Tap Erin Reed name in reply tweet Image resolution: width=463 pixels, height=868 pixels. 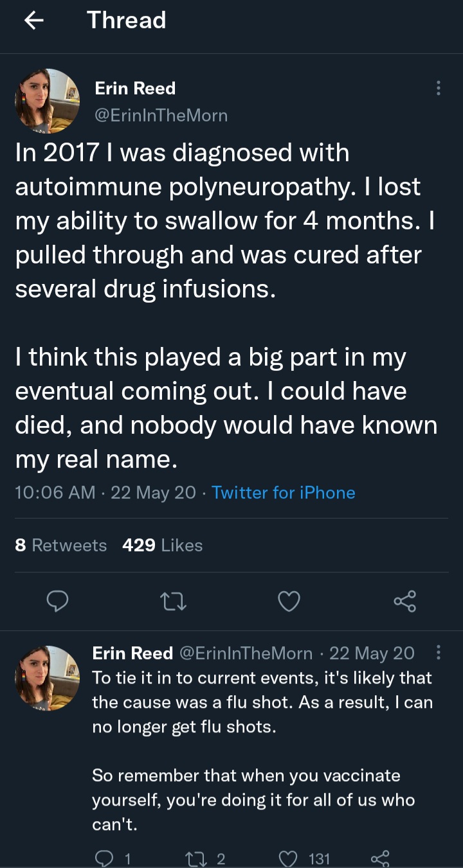(x=132, y=653)
